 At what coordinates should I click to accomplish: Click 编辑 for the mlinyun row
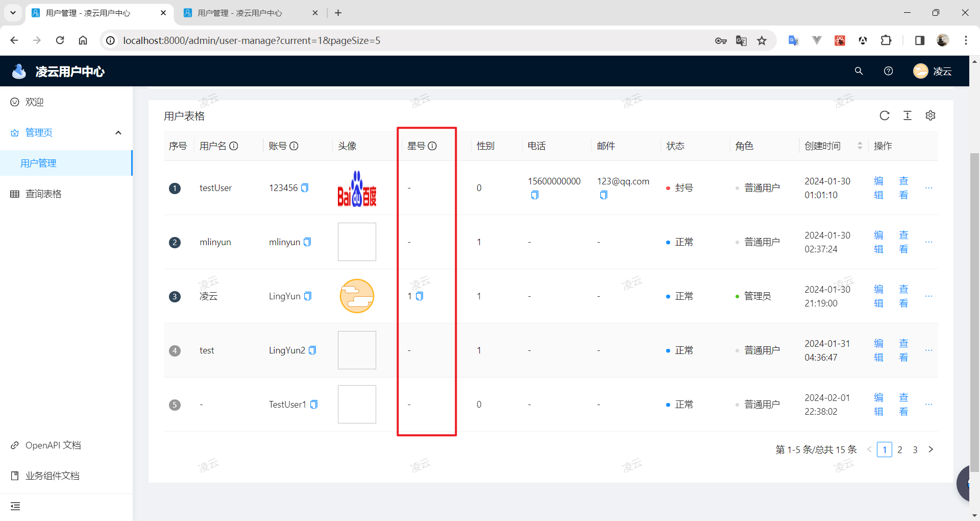coord(878,242)
